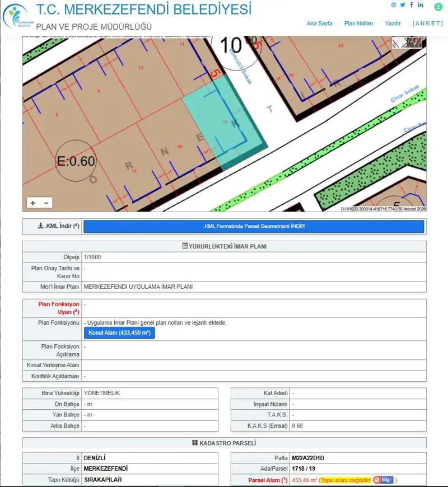Select the 1/1000 scale value

point(92,257)
